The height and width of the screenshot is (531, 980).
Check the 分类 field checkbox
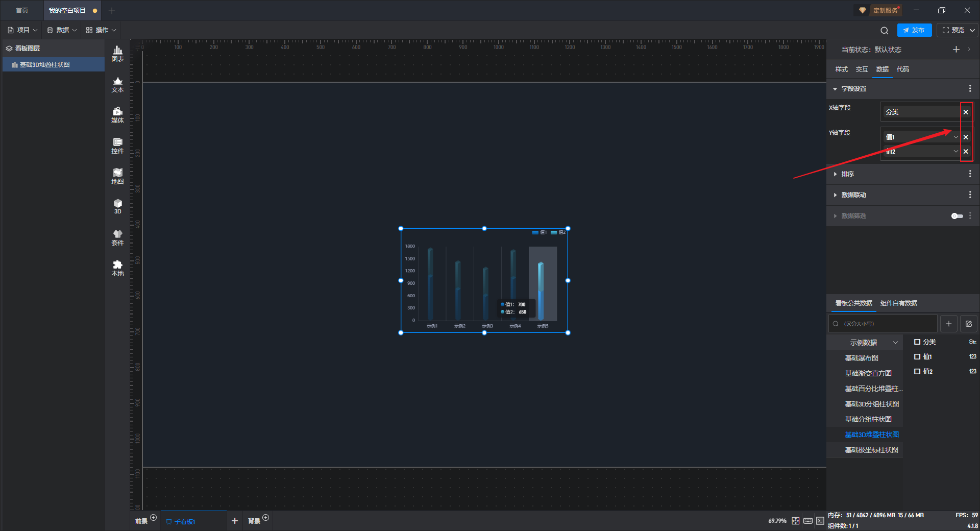coord(917,342)
